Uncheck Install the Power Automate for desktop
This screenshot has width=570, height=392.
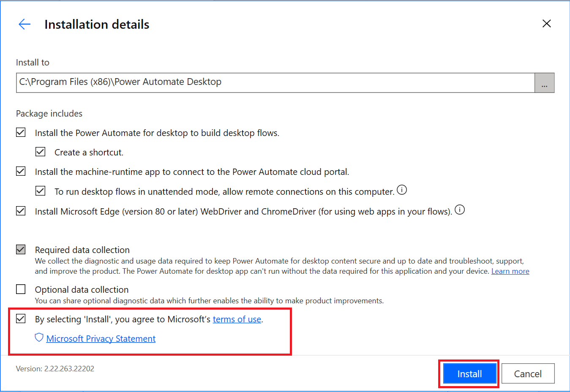tap(21, 133)
